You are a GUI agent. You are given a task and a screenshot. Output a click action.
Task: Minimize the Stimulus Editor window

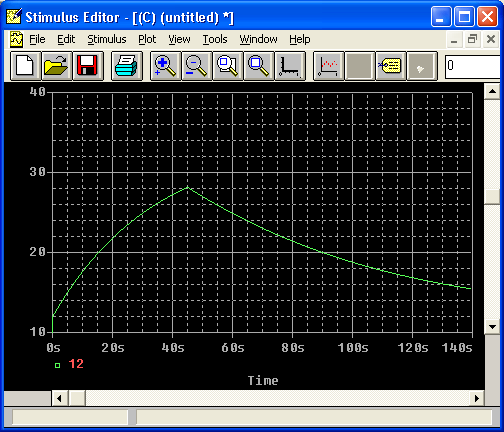click(x=441, y=16)
